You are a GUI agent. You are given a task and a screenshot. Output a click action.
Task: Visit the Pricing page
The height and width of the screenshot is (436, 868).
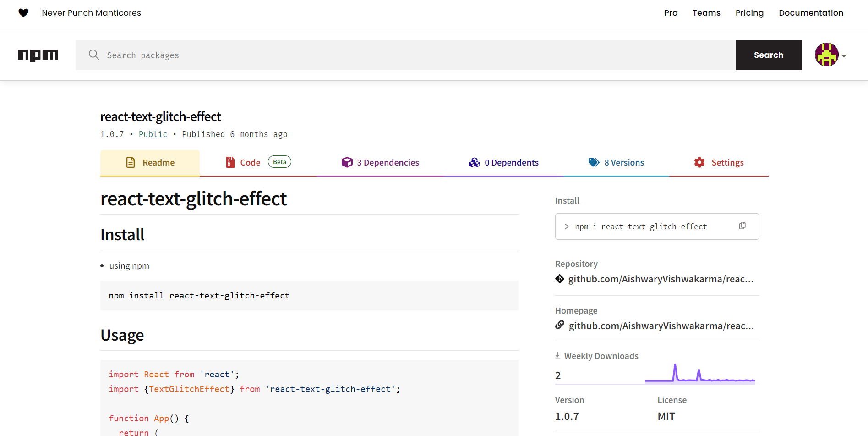click(749, 13)
